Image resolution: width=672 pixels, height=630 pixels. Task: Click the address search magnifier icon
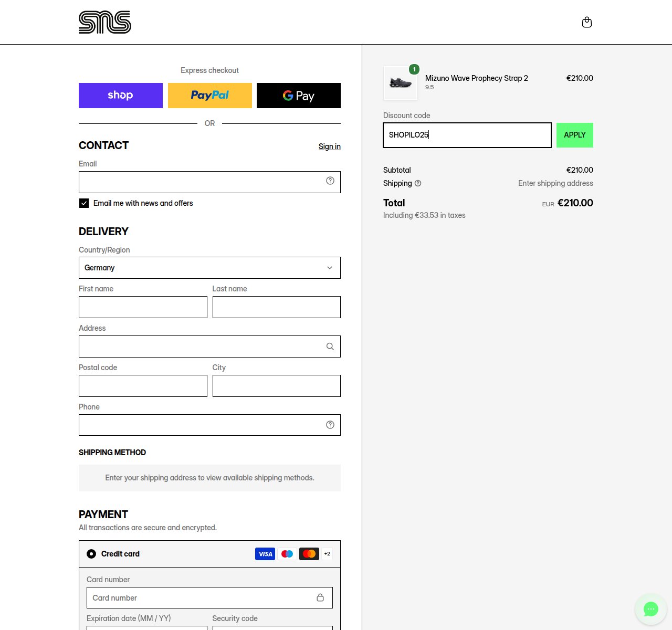pos(330,346)
